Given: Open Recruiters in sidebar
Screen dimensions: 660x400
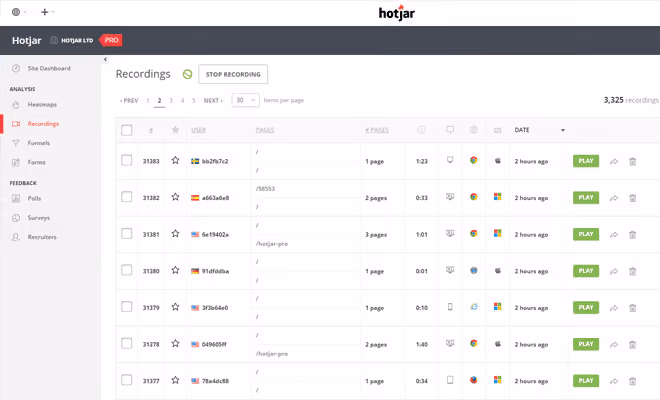Looking at the screenshot, I should [x=42, y=237].
